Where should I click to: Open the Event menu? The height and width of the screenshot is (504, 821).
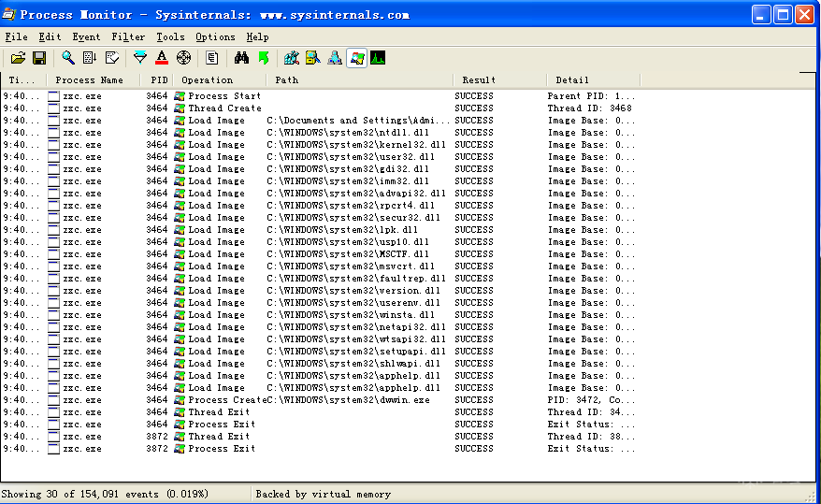click(x=86, y=37)
